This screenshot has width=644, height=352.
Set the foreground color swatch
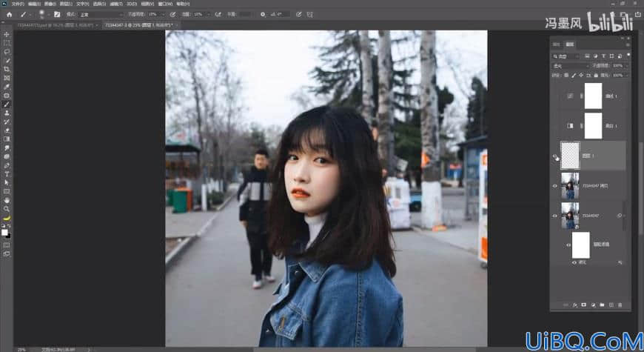click(4, 233)
